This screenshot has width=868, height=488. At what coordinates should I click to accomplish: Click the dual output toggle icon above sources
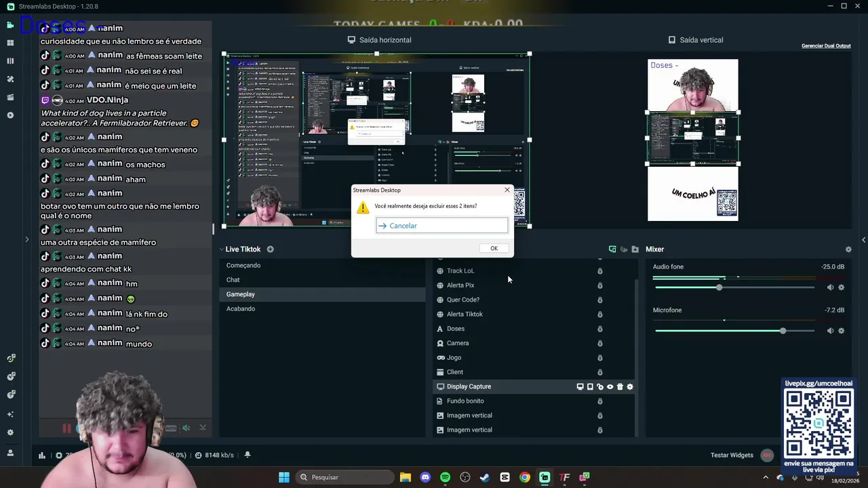point(612,249)
